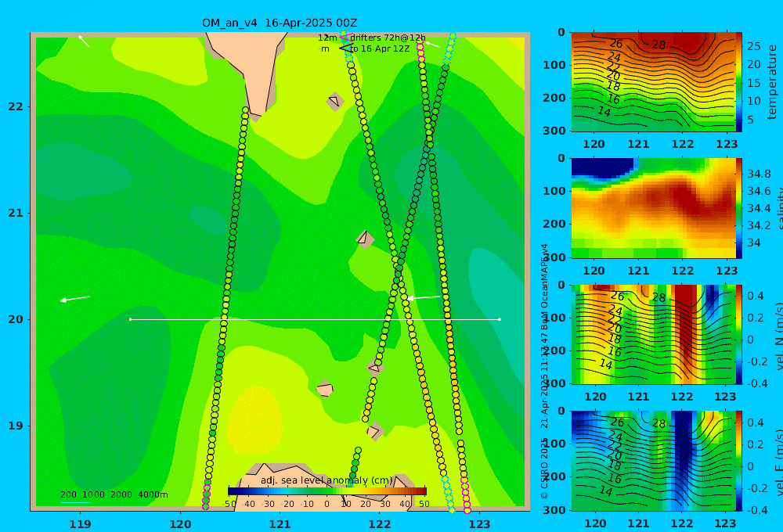Select the 'drifters 72h@12h' legend label
Image resolution: width=783 pixels, height=532 pixels.
[388, 38]
